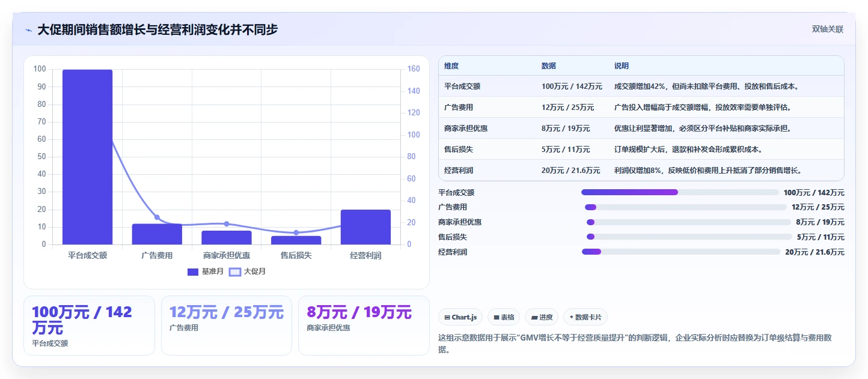The image size is (868, 379).
Task: Click the 平台成交额 progress bar
Action: tap(680, 192)
